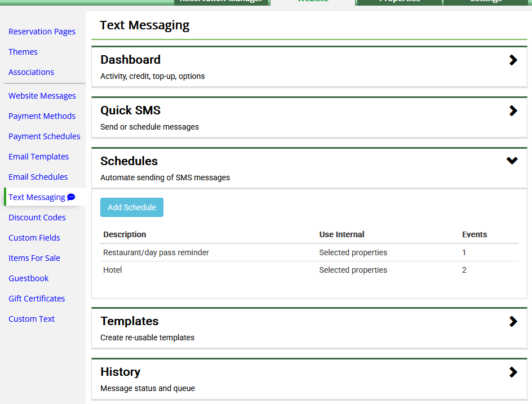The image size is (532, 404).
Task: Open the Restaurant/day pass reminder schedule
Action: (156, 252)
